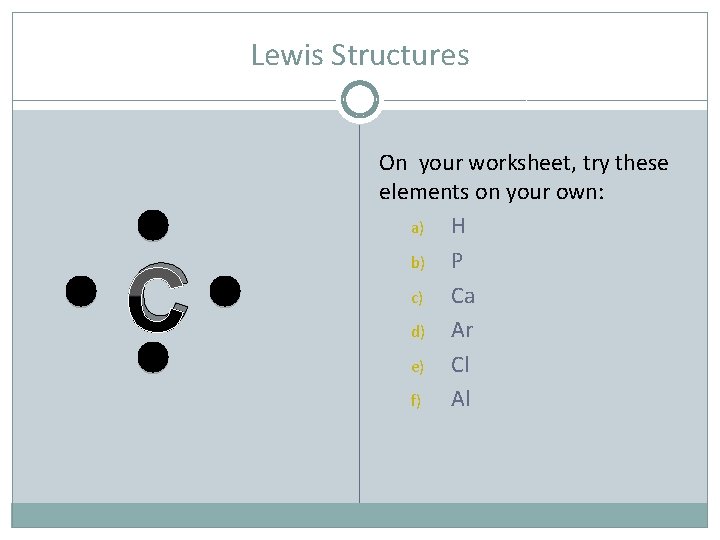The image size is (720, 540).
Task: Select the element P in the list
Action: tap(457, 261)
